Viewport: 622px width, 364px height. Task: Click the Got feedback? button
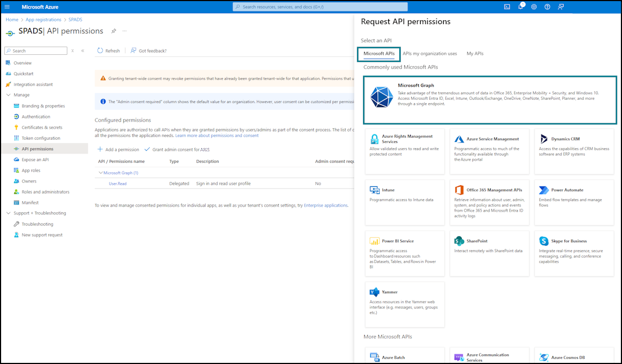pos(148,51)
